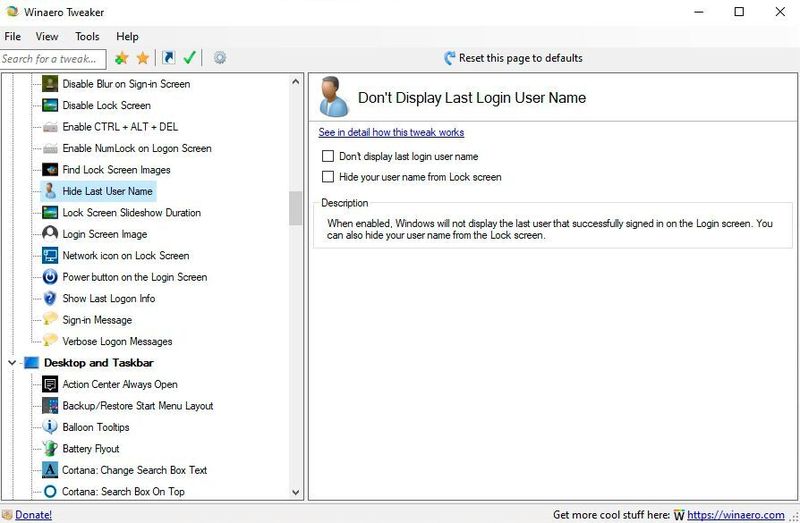Screen dimensions: 800x523
Task: Click the Battery Flyout icon
Action: tap(50, 449)
